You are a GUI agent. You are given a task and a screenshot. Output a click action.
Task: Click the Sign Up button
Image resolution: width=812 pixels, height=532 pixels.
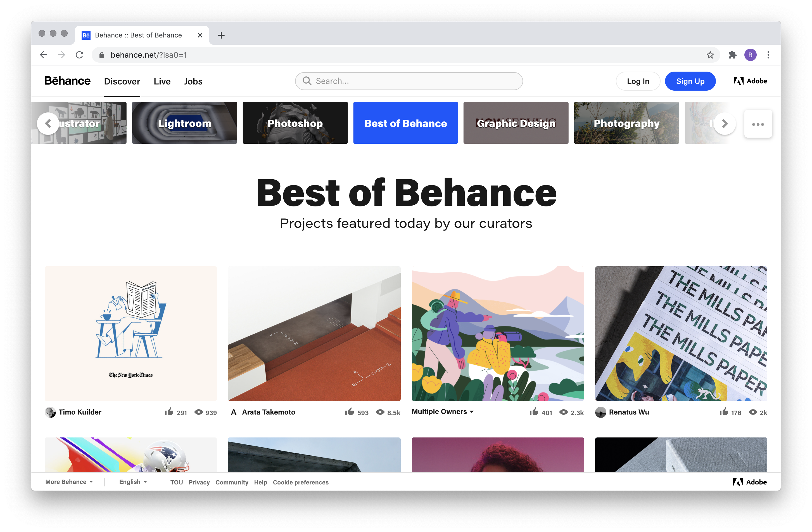pyautogui.click(x=690, y=81)
